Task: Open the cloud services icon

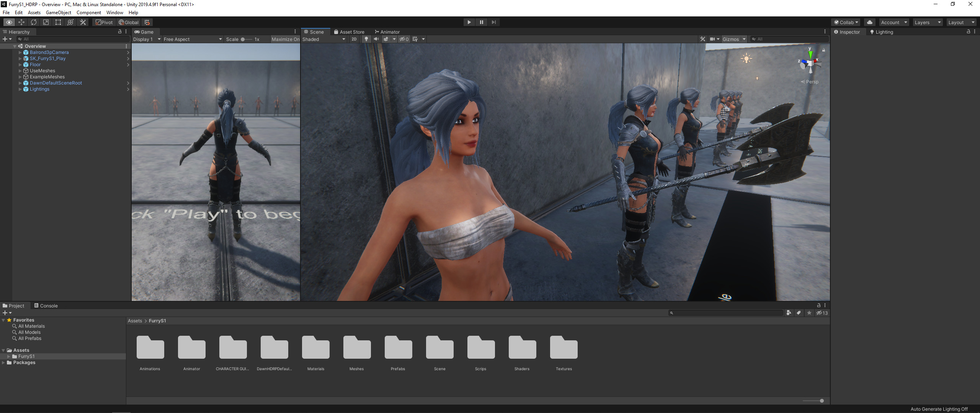Action: [870, 22]
